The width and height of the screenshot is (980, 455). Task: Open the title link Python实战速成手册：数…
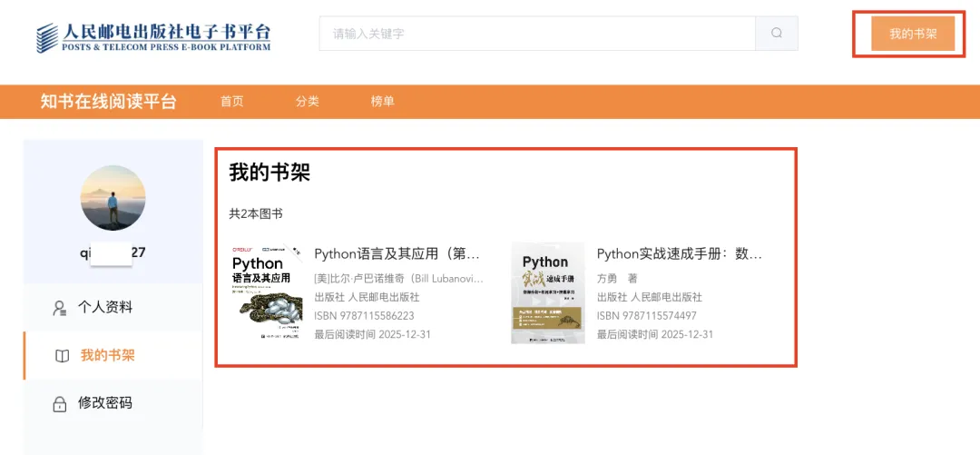[680, 254]
